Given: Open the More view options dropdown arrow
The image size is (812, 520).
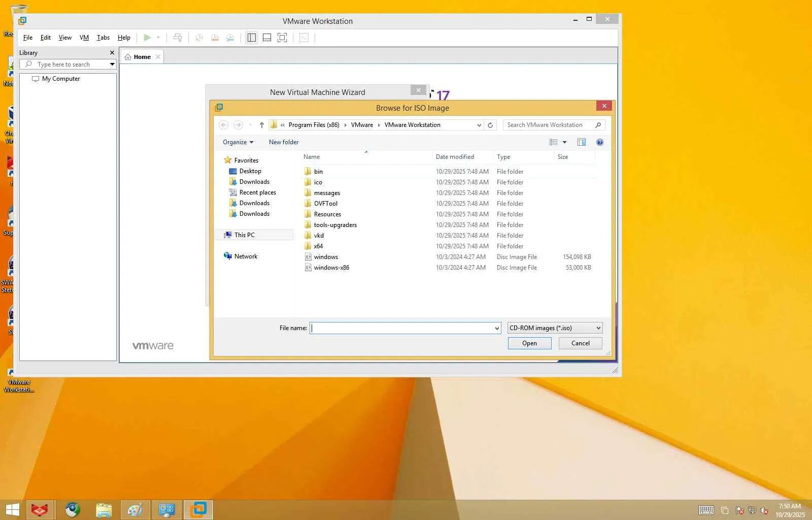Looking at the screenshot, I should click(564, 142).
